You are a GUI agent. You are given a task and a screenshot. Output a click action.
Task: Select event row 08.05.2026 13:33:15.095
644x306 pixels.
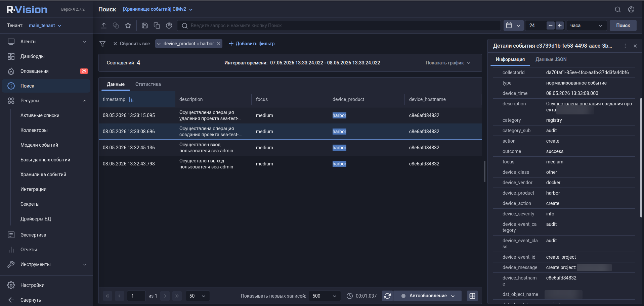click(290, 115)
